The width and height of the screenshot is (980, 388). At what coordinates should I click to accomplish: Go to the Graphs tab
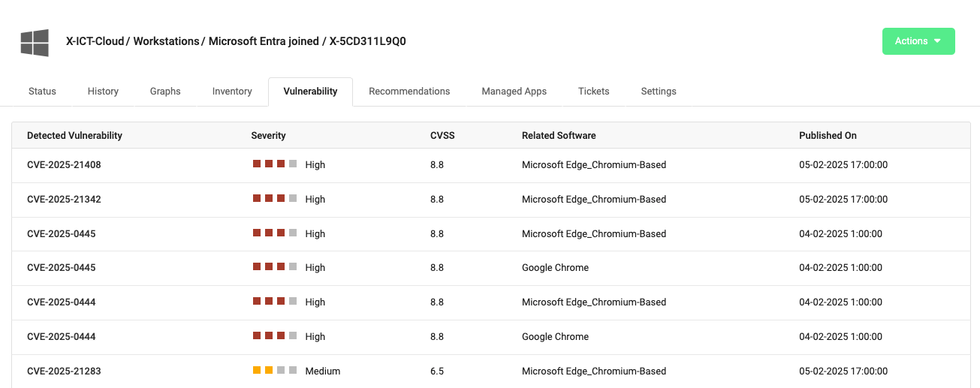[165, 92]
